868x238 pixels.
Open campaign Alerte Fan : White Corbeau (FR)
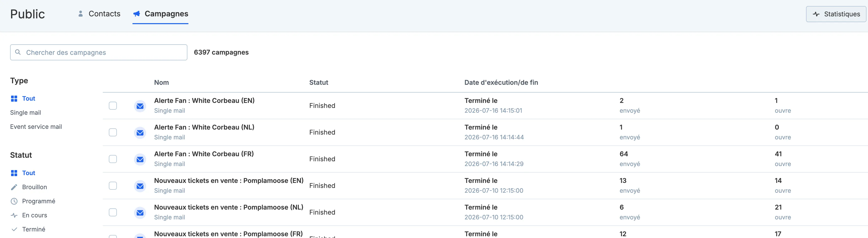204,154
